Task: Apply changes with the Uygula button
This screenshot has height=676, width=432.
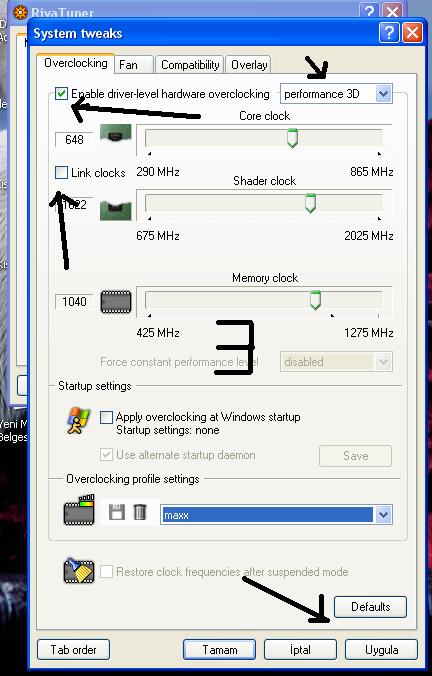Action: [382, 649]
